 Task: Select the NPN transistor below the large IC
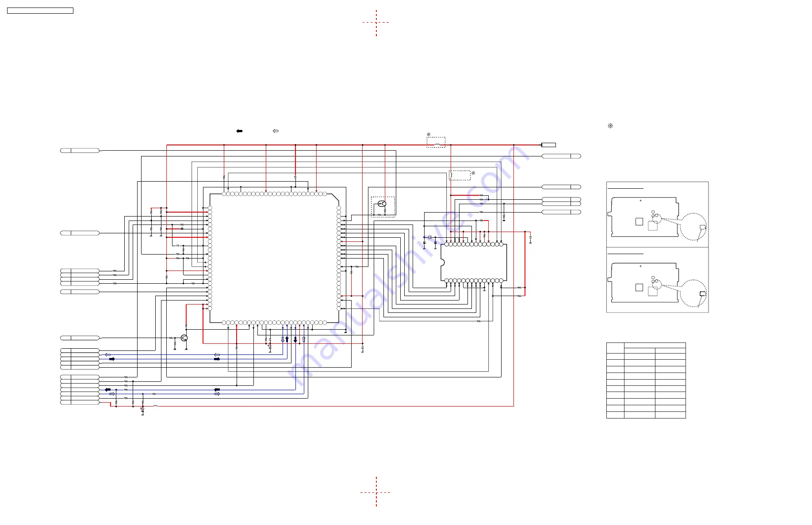click(x=184, y=338)
